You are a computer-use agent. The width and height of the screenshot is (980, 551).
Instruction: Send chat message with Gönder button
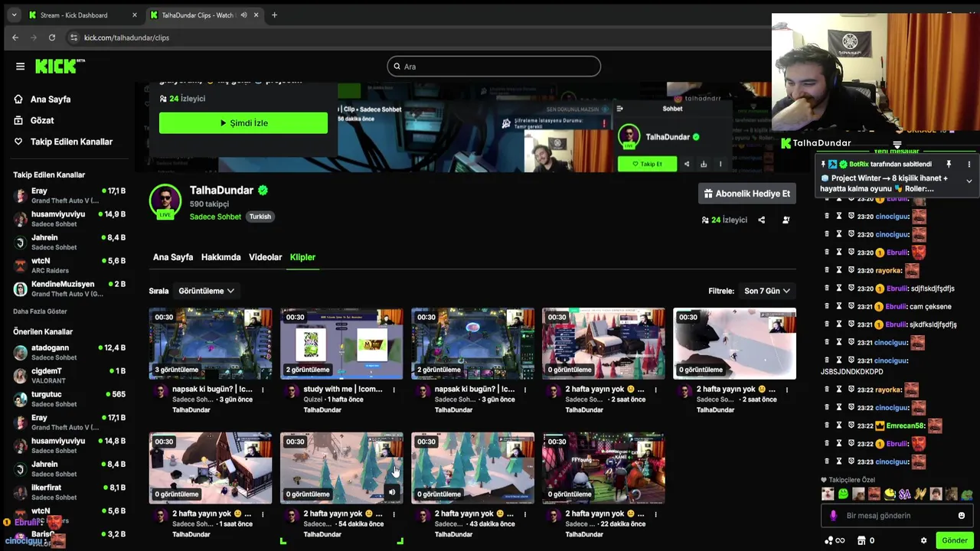(x=955, y=540)
